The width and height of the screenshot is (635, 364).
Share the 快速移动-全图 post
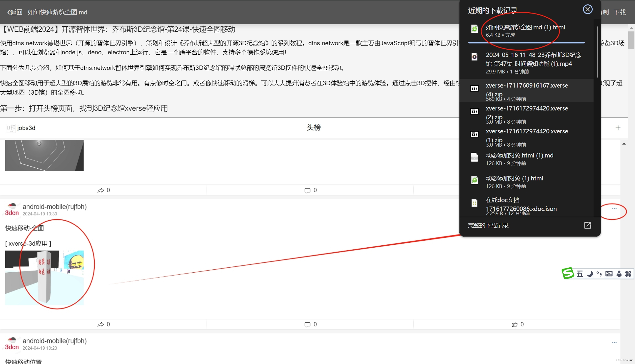101,324
